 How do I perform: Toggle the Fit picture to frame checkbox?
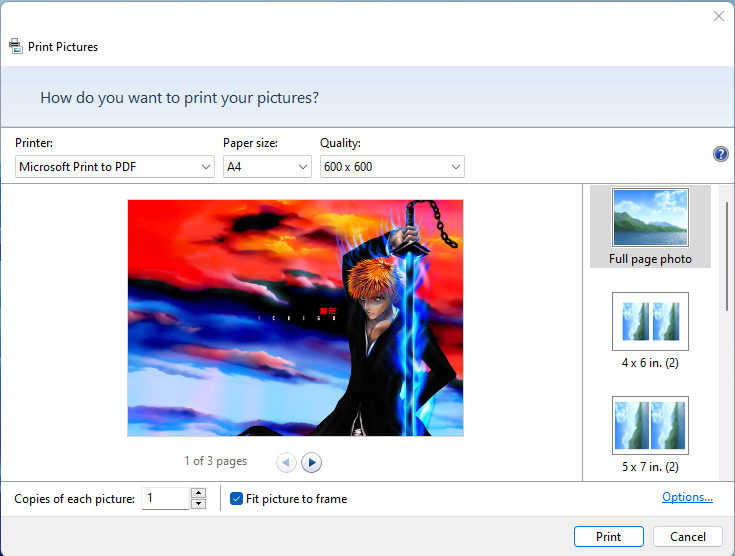click(x=236, y=499)
